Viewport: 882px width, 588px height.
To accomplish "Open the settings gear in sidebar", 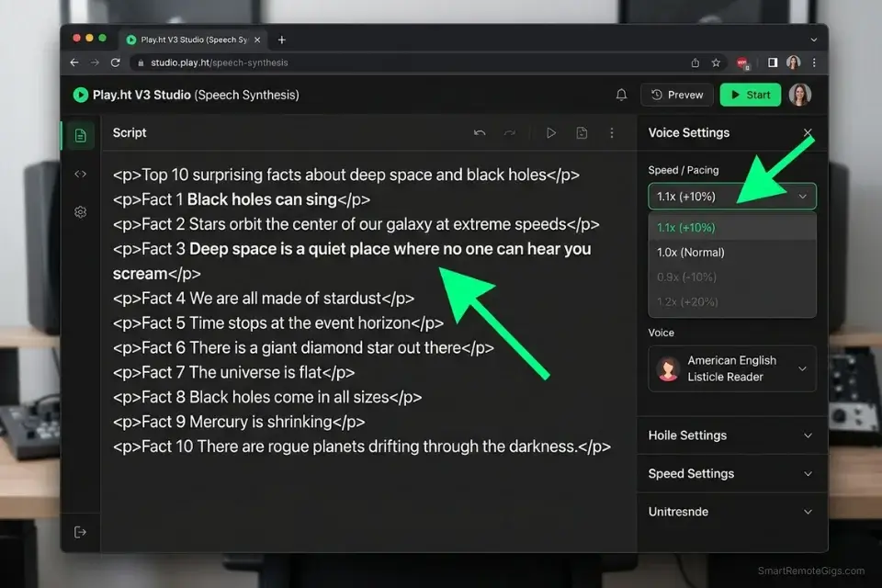I will tap(81, 212).
